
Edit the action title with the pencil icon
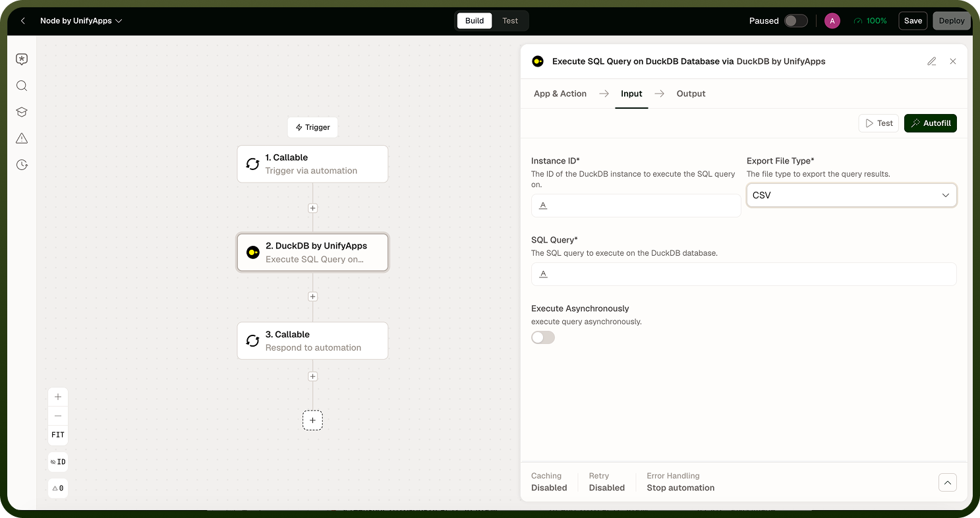932,61
